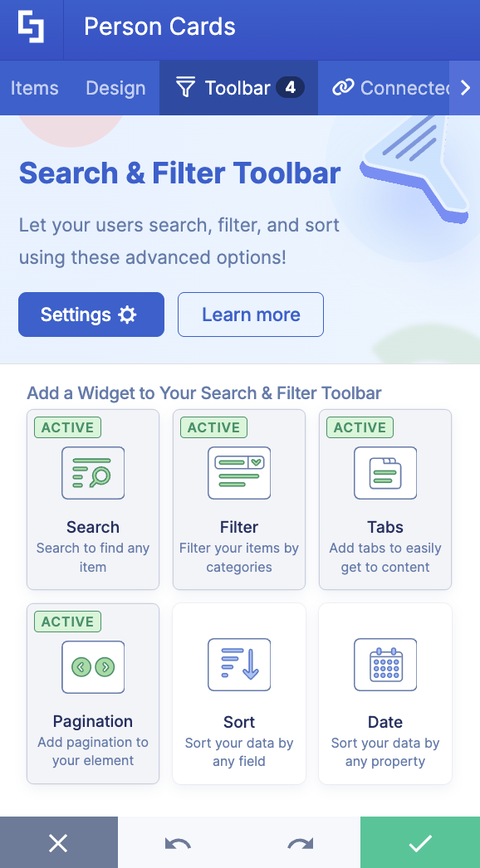
Task: Click the Pagination widget arrows icon
Action: click(93, 667)
